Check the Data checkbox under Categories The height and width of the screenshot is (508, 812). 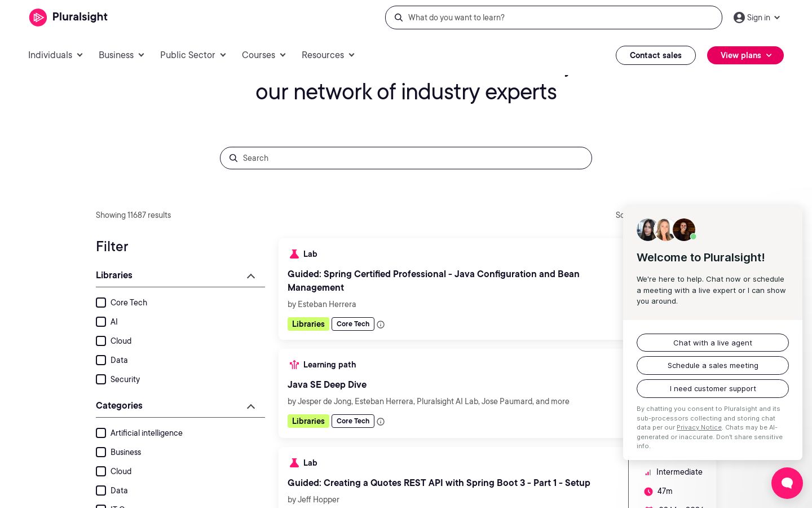coord(101,491)
